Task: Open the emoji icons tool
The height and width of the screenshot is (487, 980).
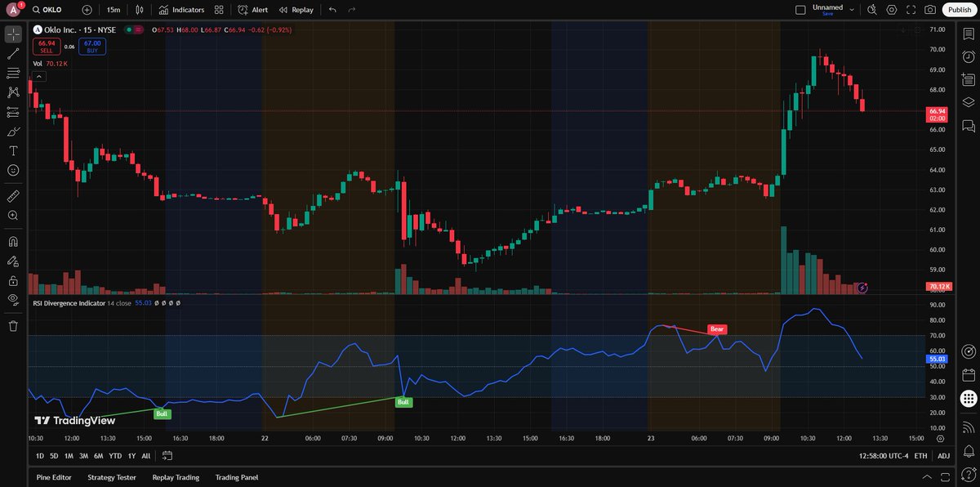Action: [13, 170]
